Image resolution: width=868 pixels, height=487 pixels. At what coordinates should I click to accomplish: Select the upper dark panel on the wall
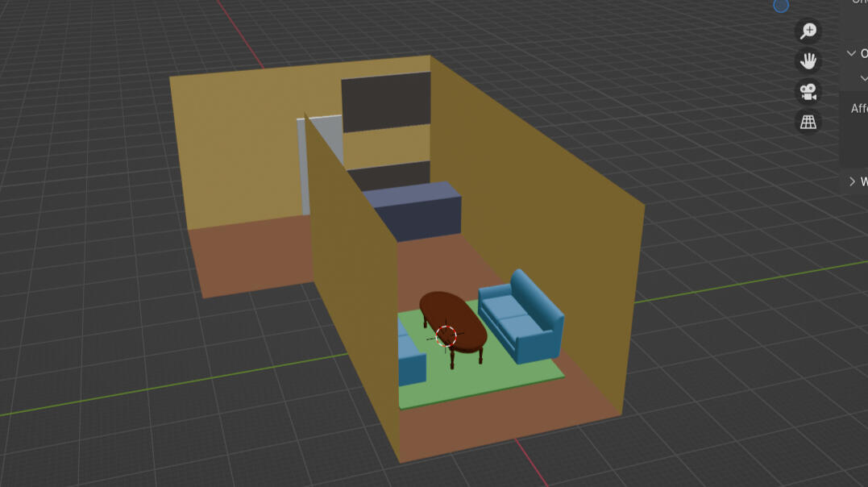(x=384, y=102)
